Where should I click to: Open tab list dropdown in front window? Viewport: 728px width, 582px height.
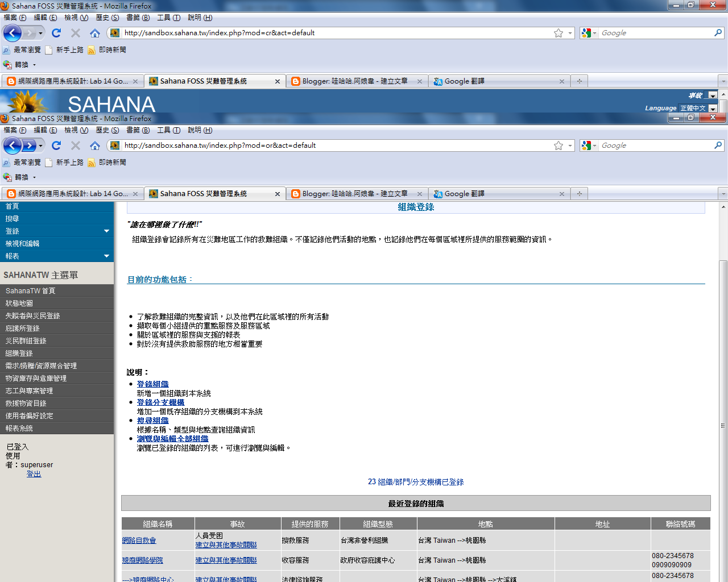[723, 194]
